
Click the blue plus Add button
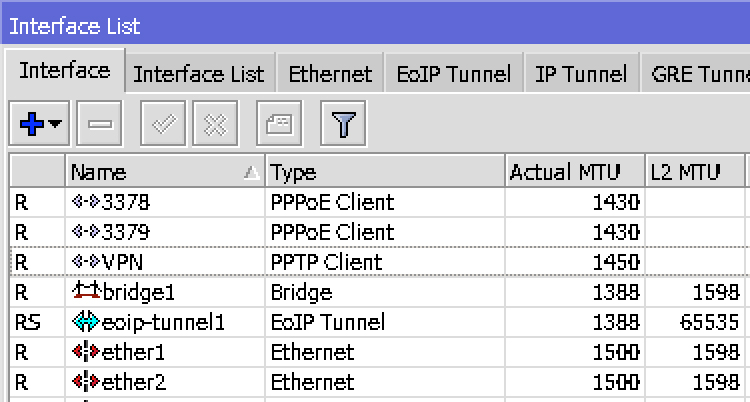click(x=32, y=125)
